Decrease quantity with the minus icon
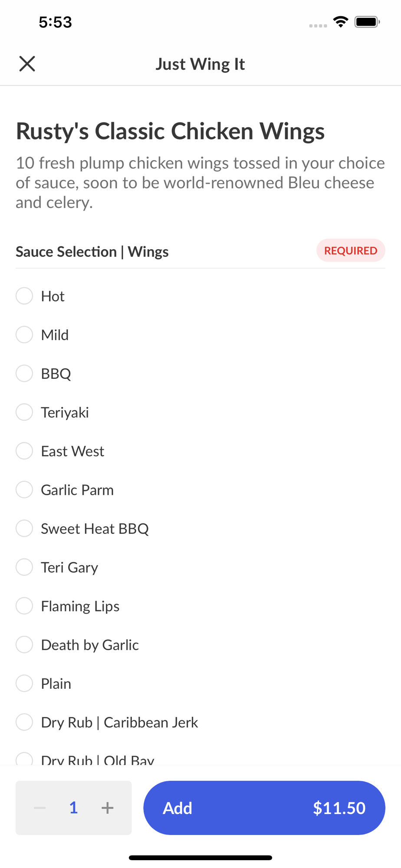401x868 pixels. 40,808
